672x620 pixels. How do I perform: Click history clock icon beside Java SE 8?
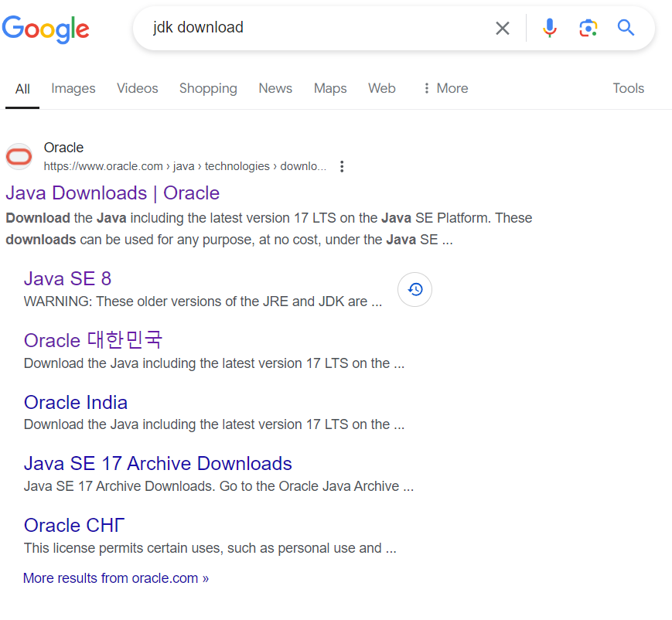pos(414,290)
